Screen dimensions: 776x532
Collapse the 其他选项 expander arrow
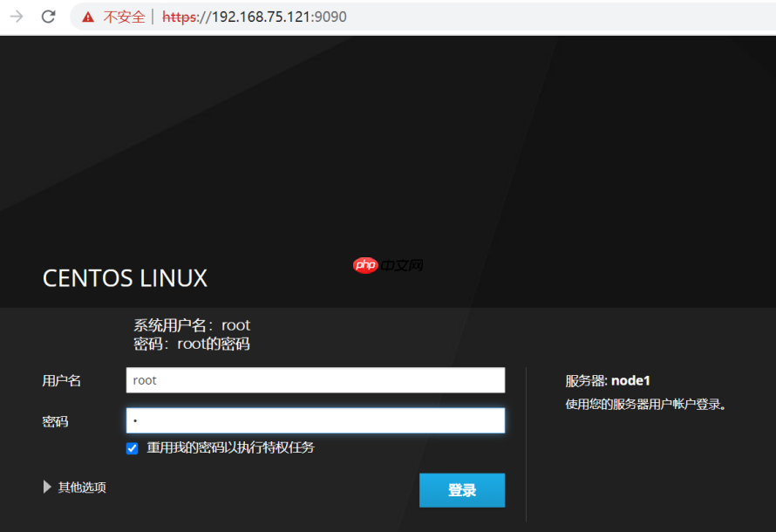(x=47, y=487)
